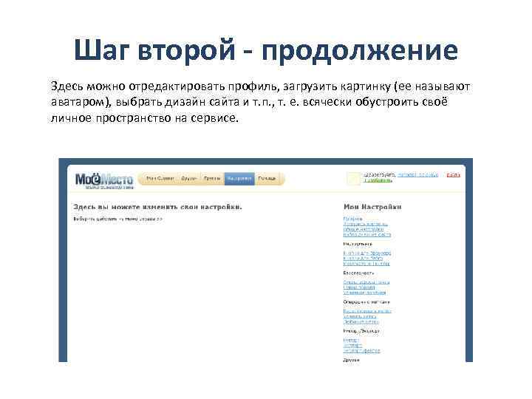Screen dimensions: 532x399
Task: Open the Общие настройки link
Action: point(364,229)
